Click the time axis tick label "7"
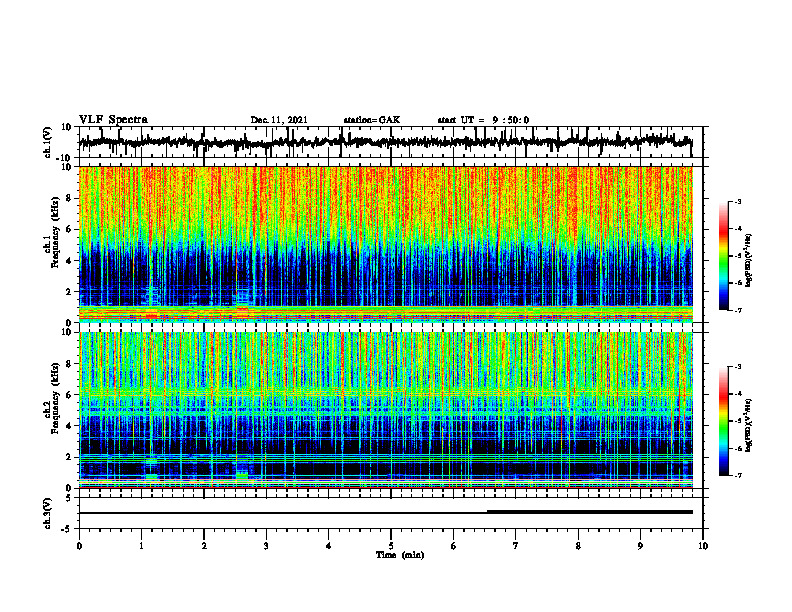Image resolution: width=792 pixels, height=612 pixels. point(516,546)
